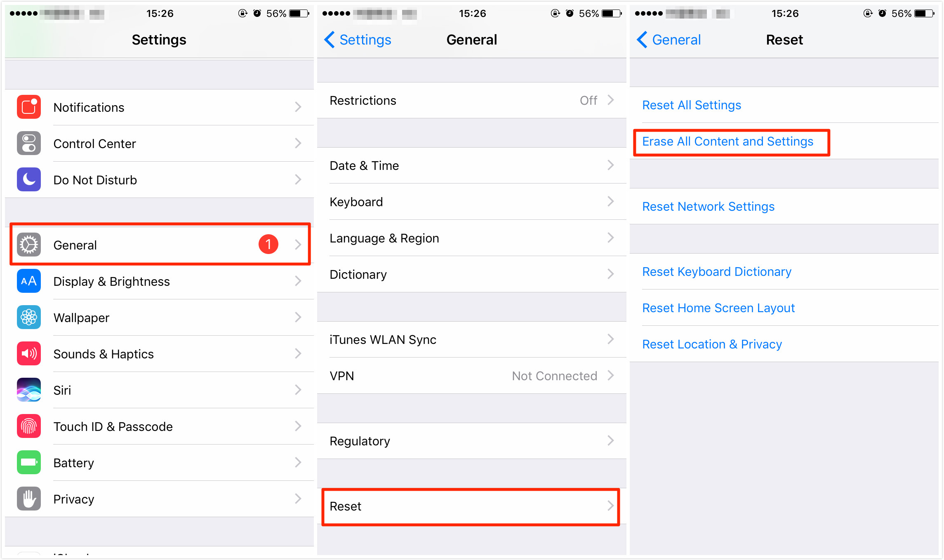
Task: Open Touch ID & Passcode settings
Action: (x=158, y=427)
